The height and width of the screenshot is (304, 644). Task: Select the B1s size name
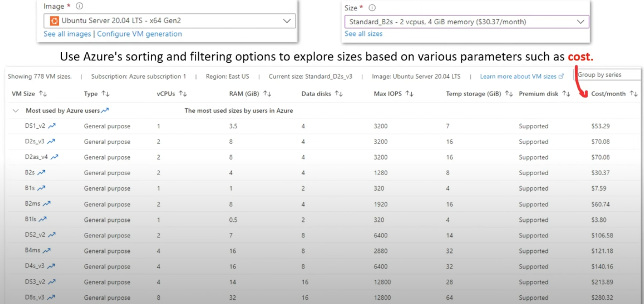coord(30,188)
